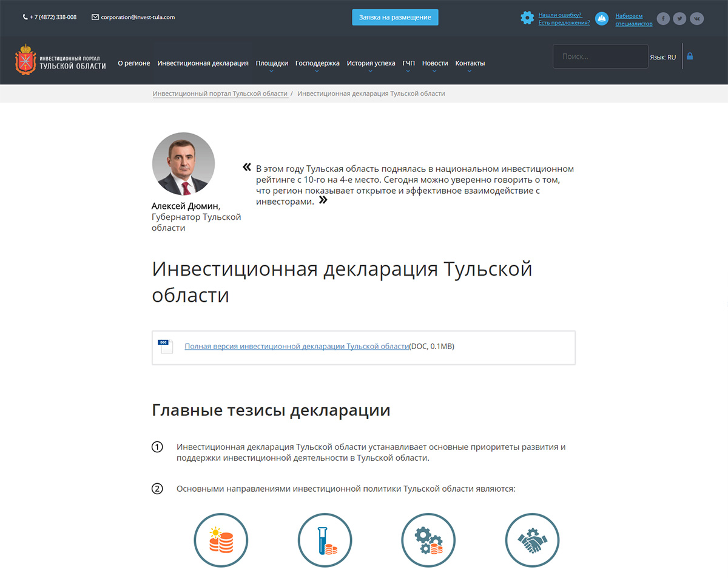Viewport: 728px width, 578px height.
Task: Expand the 'Господдержка' dropdown menu
Action: pyautogui.click(x=317, y=63)
